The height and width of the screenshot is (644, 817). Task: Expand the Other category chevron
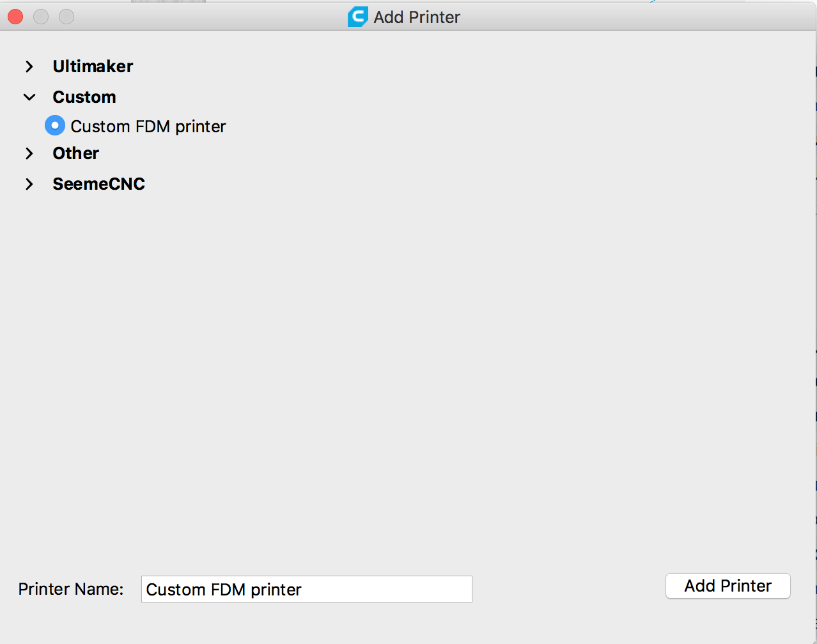[x=29, y=153]
